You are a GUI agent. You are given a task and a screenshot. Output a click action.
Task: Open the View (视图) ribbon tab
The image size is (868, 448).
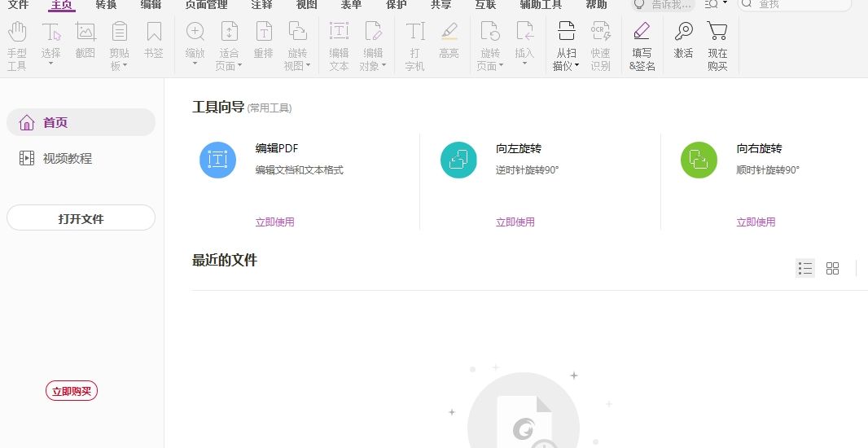point(307,4)
